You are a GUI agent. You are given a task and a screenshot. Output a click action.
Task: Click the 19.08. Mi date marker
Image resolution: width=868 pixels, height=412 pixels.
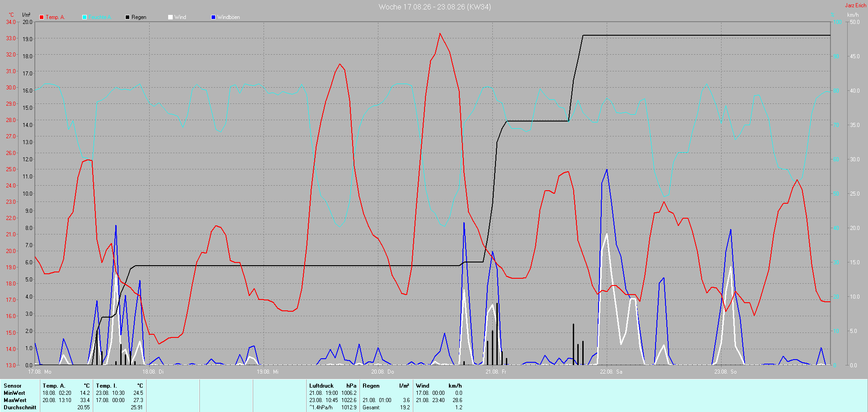[268, 372]
